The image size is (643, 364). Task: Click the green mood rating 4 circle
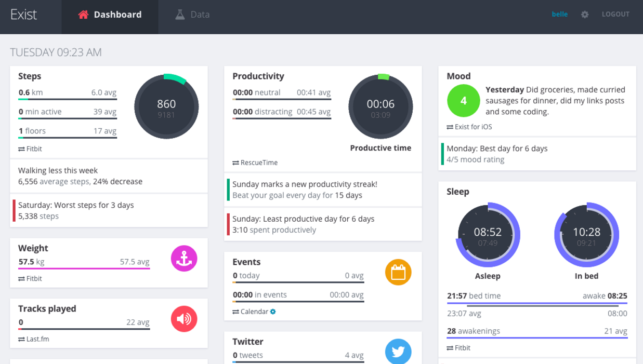click(463, 101)
